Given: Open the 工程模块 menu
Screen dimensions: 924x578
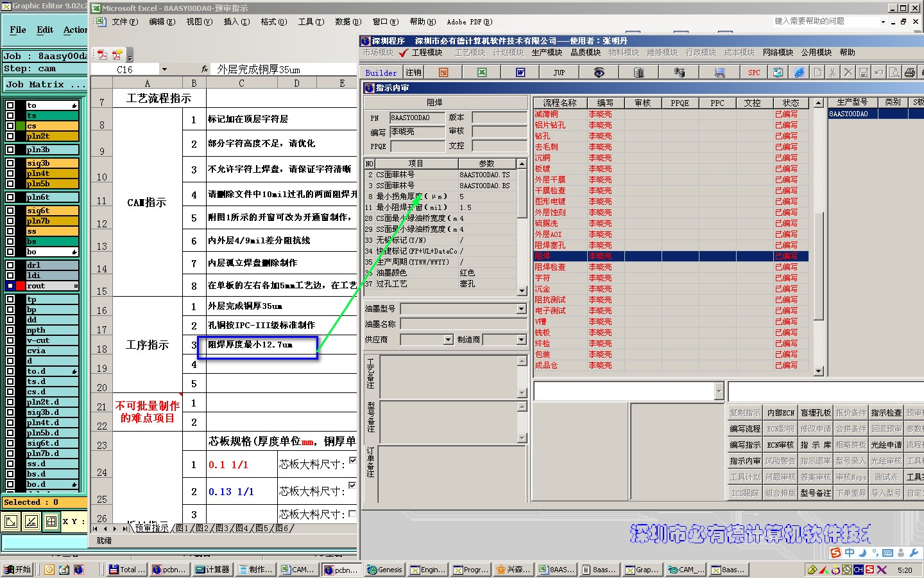Looking at the screenshot, I should [x=427, y=53].
